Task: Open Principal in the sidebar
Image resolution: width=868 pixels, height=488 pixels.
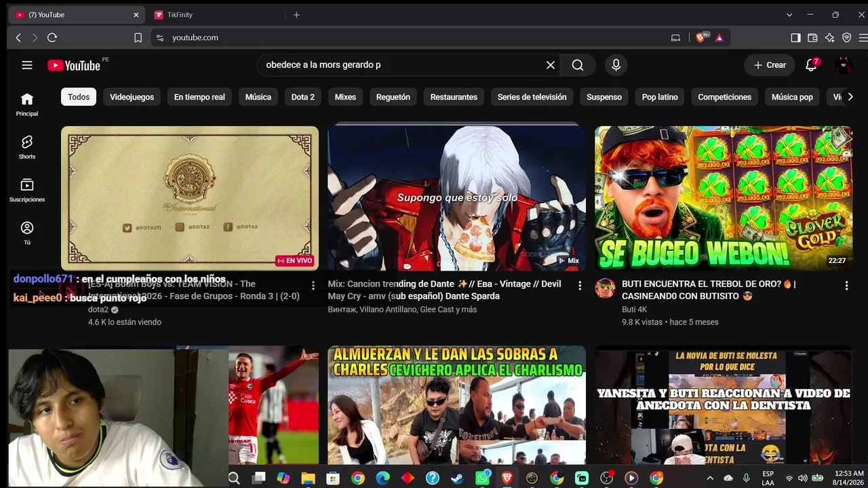Action: [x=27, y=104]
